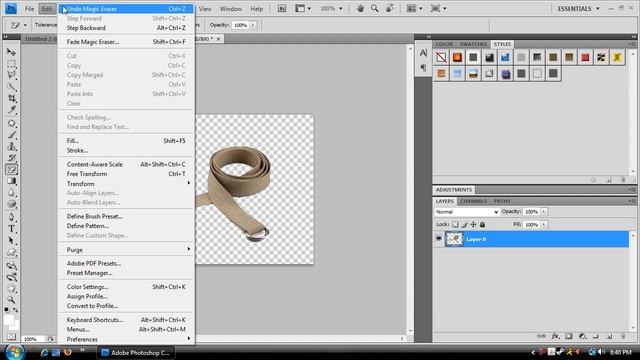Screen dimensions: 640x360
Task: Select the toolbox Zoom tool
Action: pyautogui.click(x=11, y=300)
